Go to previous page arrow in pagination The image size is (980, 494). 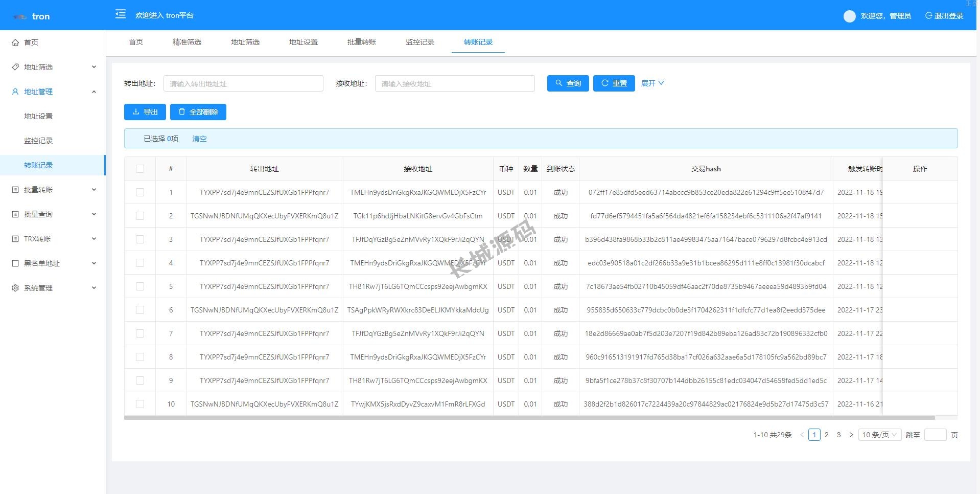[802, 435]
